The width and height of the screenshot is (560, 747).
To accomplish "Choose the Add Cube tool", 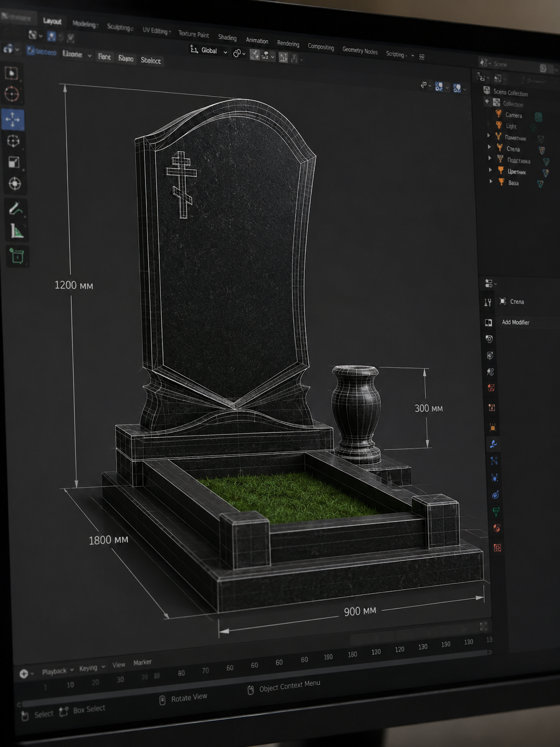I will 17,256.
